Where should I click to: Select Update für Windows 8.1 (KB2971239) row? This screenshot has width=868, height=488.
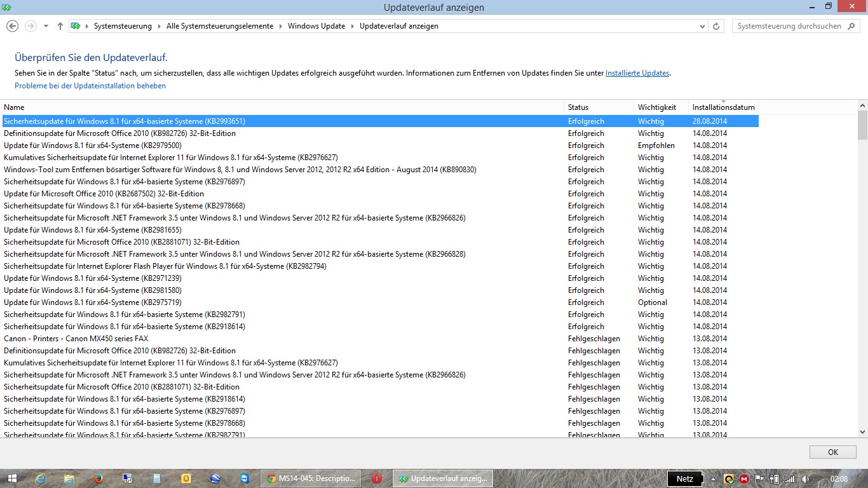tap(380, 278)
